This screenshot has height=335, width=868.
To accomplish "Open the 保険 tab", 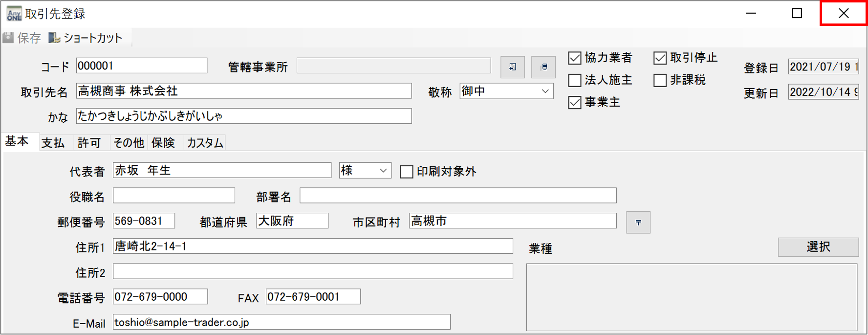I will (163, 143).
